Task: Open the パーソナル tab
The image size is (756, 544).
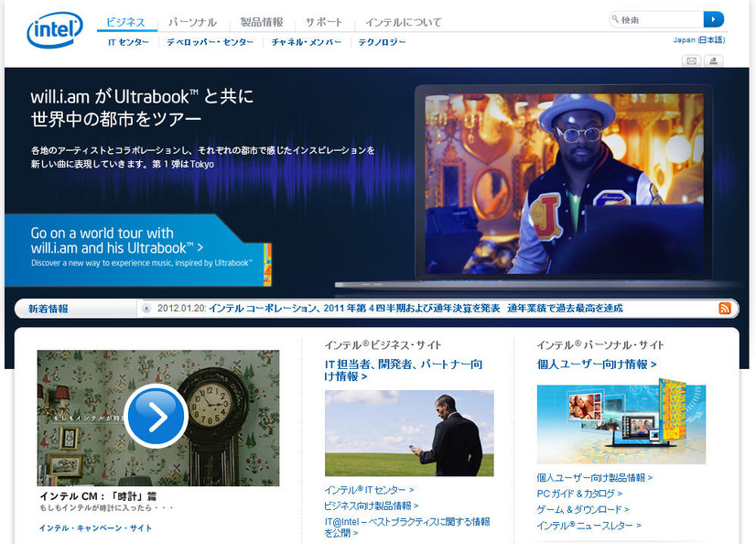Action: click(193, 22)
